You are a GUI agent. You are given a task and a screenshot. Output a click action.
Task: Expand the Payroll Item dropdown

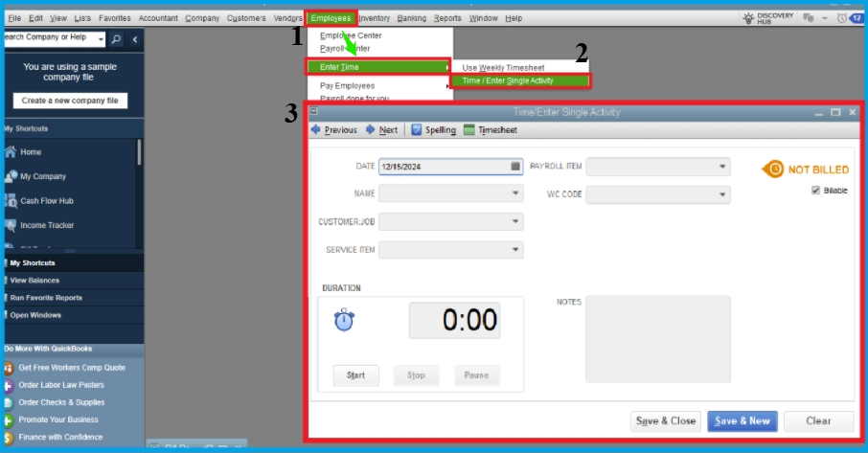(722, 167)
